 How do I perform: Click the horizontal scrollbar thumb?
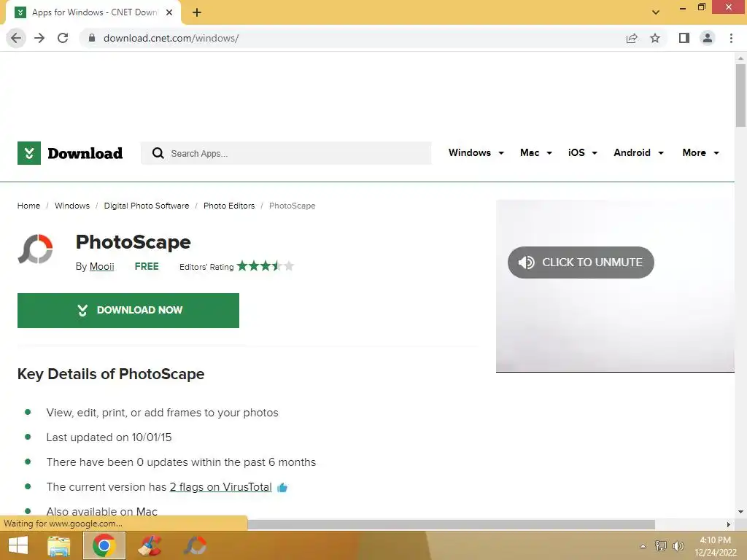(451, 524)
